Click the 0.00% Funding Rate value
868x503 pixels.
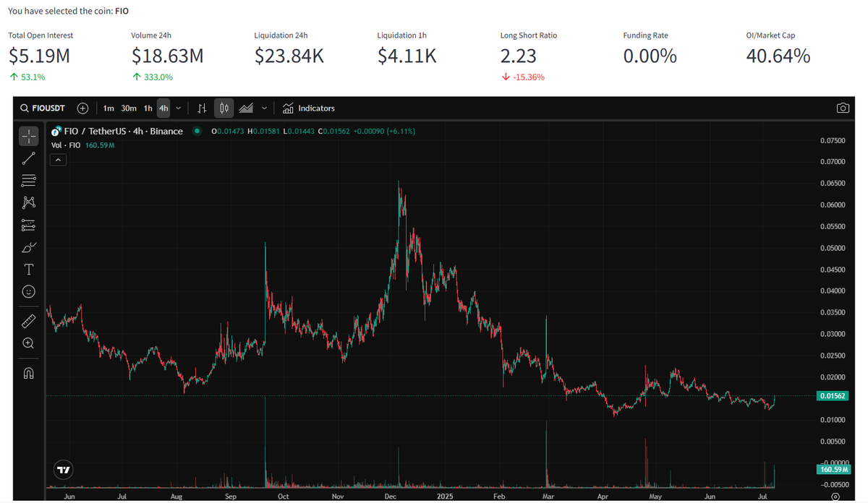coord(650,56)
